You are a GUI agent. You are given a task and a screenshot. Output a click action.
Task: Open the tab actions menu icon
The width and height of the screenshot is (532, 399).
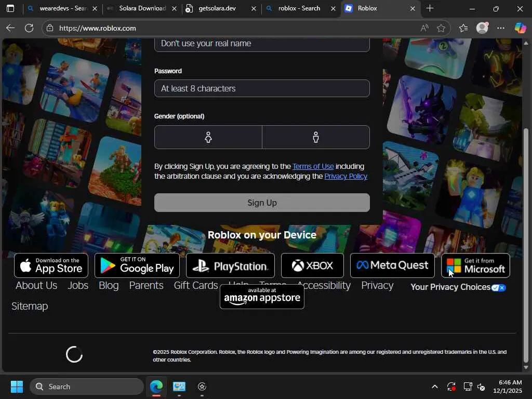(x=10, y=8)
